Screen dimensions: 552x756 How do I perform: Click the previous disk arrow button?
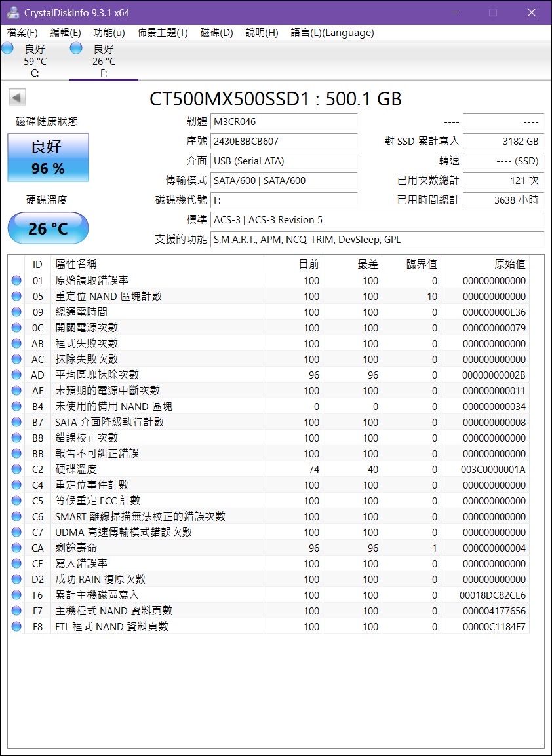tap(17, 98)
